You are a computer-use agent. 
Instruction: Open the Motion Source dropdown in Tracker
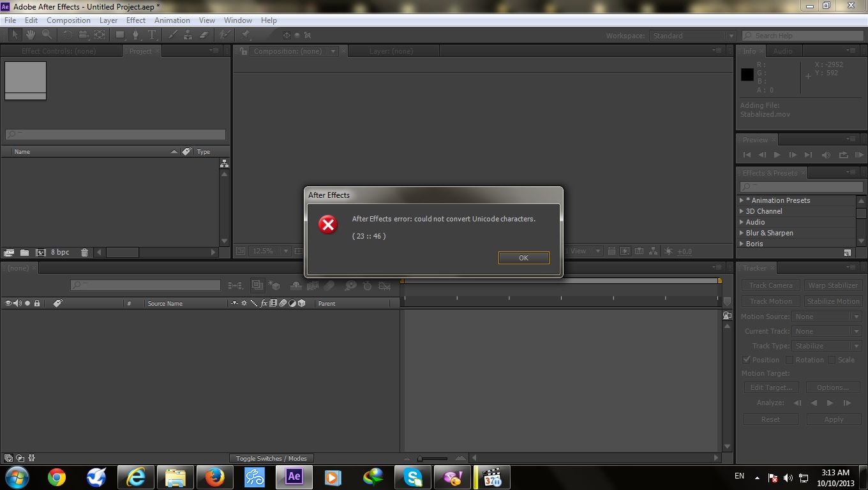click(x=827, y=316)
